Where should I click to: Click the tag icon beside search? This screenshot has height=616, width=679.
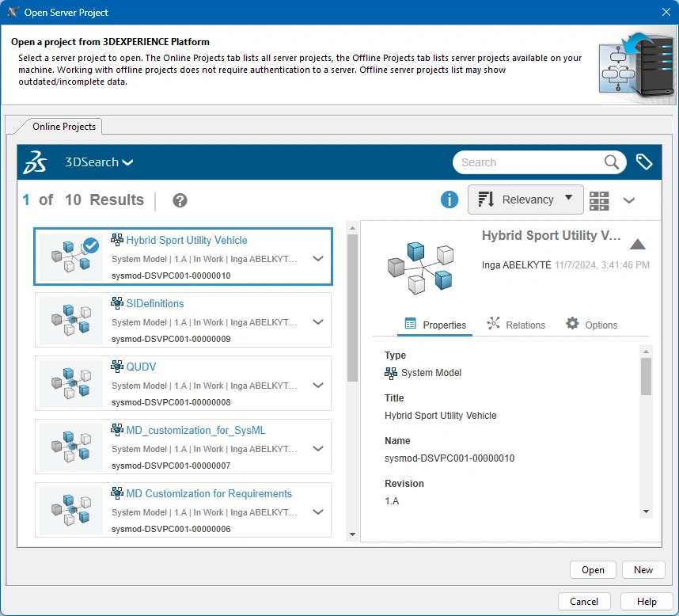coord(644,162)
